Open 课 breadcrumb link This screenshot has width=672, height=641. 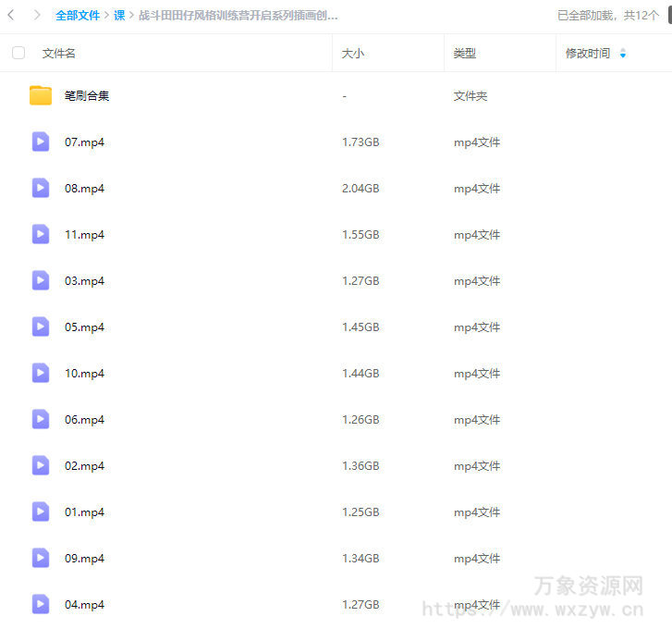[x=119, y=16]
